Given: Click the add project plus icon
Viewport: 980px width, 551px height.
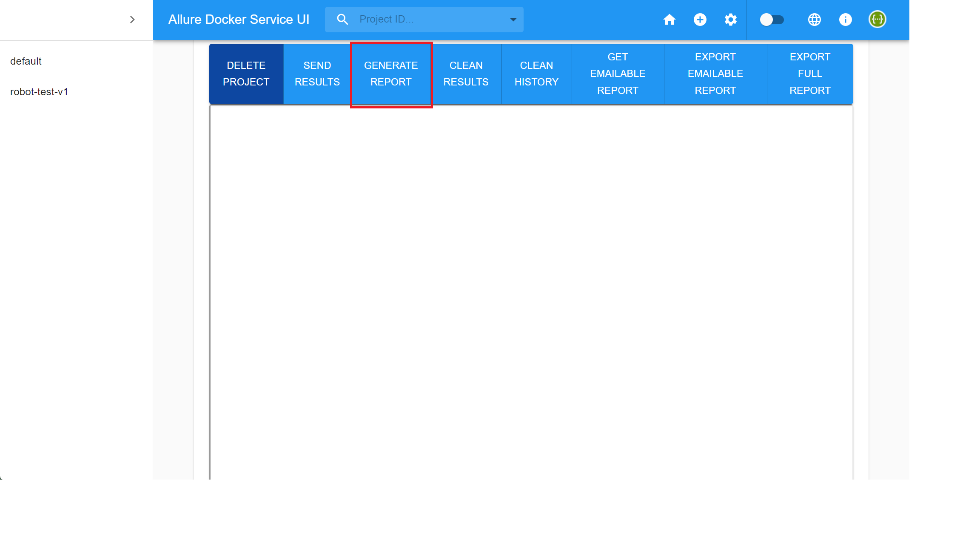Looking at the screenshot, I should pos(700,20).
